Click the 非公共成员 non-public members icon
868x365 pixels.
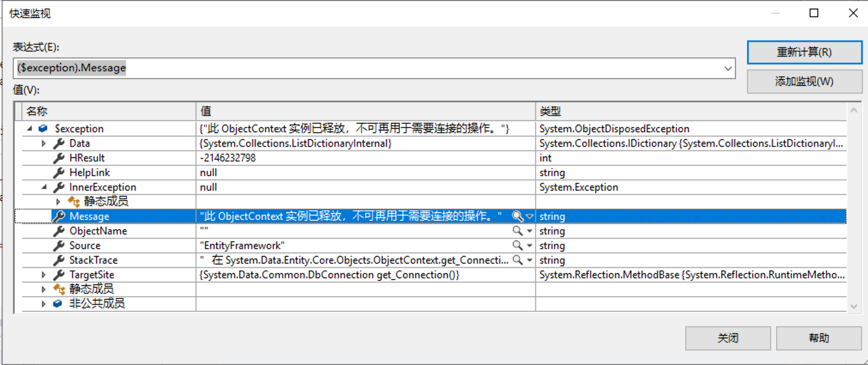(x=57, y=303)
